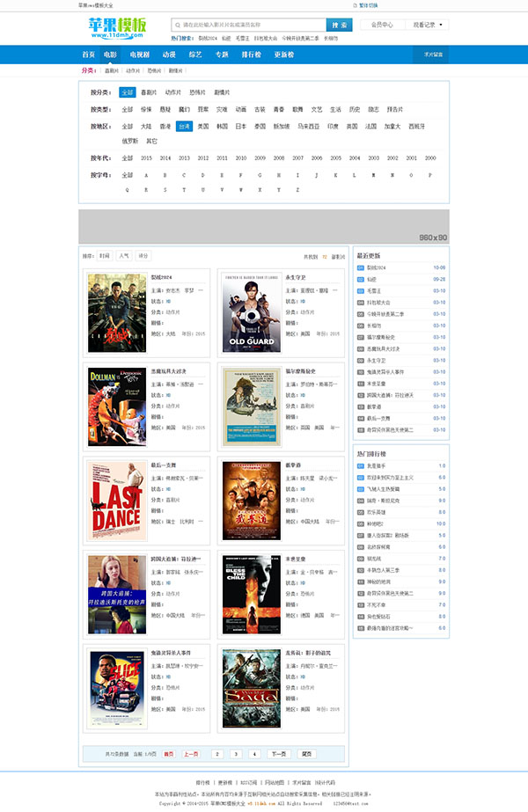Select the 台湾 region filter
The width and height of the screenshot is (528, 812).
coord(183,126)
